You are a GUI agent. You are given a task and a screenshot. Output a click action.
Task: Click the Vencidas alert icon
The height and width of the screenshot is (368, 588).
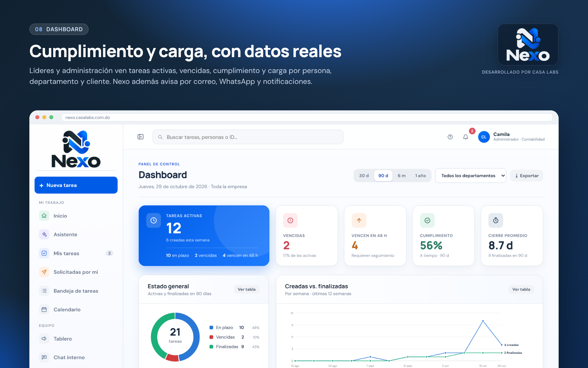tap(290, 220)
